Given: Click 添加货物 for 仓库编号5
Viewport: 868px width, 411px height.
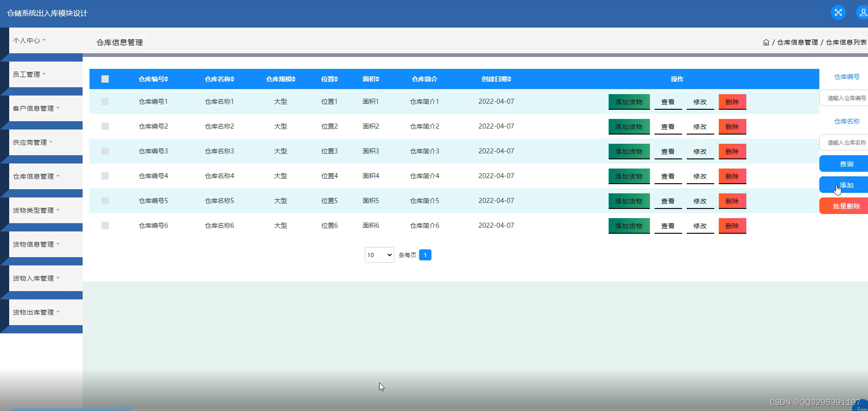Looking at the screenshot, I should point(629,201).
